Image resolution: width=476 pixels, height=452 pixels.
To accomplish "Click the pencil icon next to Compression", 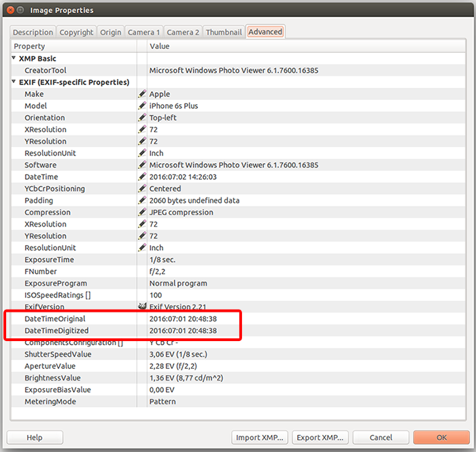I will [142, 212].
